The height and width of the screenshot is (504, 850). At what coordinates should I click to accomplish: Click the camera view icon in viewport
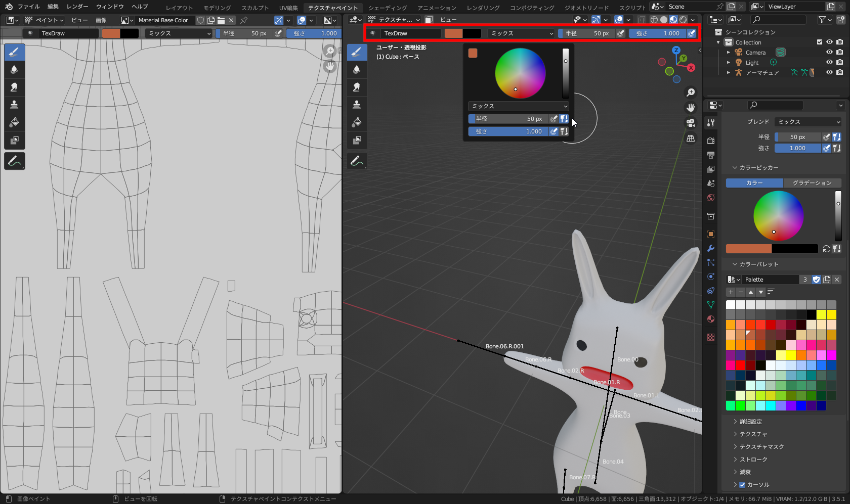691,123
